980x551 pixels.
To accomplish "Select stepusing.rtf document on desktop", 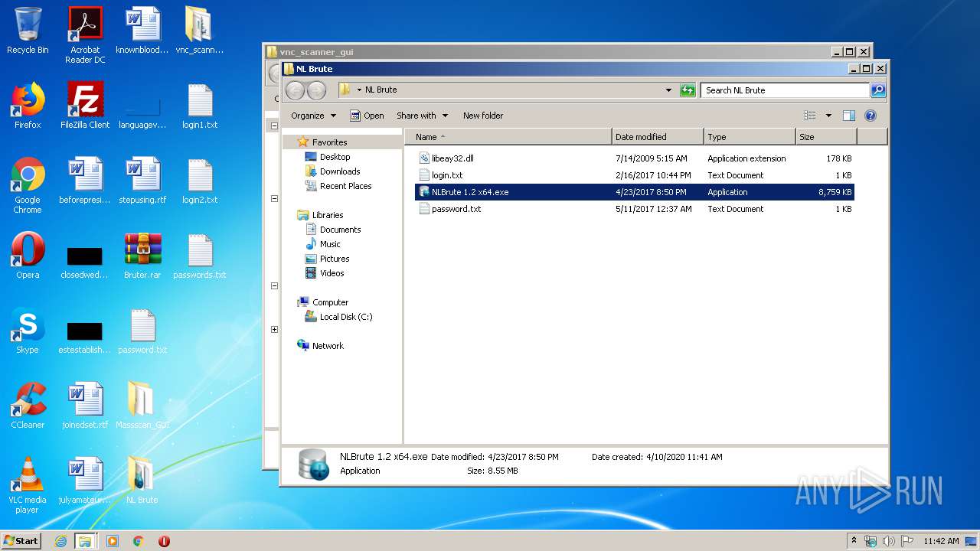I will (142, 181).
